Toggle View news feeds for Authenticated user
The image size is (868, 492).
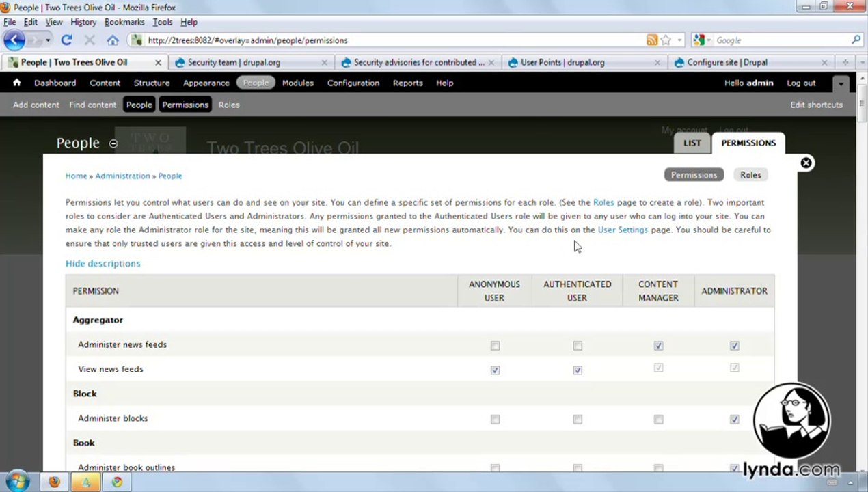pos(578,370)
